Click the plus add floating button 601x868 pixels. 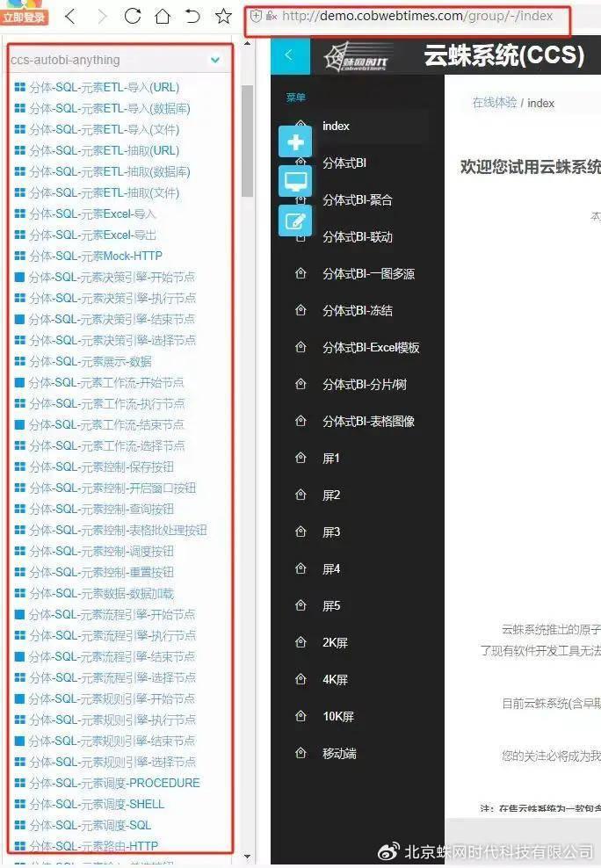coord(295,142)
